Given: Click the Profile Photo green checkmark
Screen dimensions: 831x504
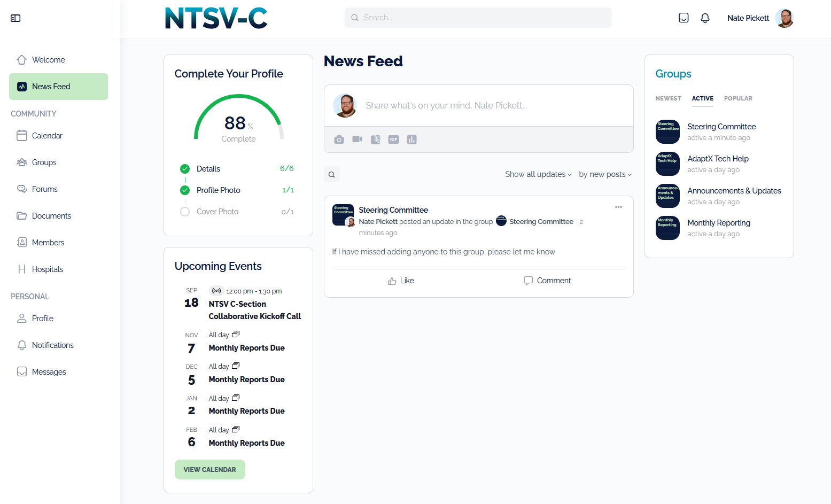Looking at the screenshot, I should [185, 190].
